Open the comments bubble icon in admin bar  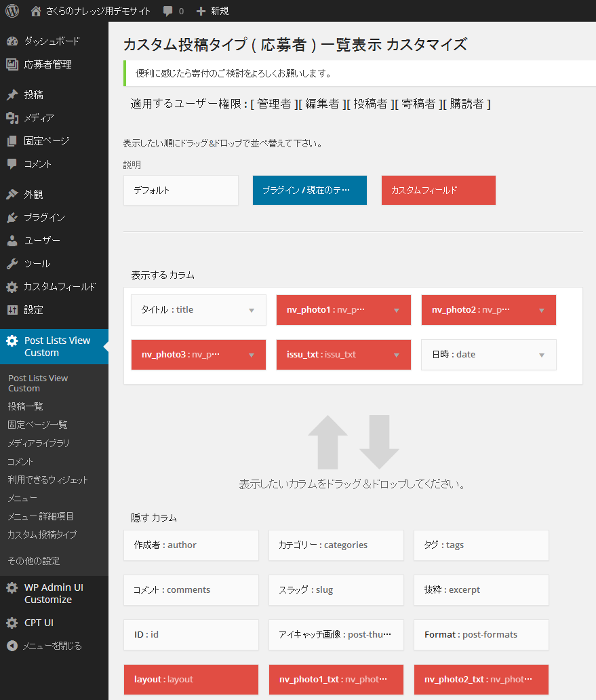[167, 11]
